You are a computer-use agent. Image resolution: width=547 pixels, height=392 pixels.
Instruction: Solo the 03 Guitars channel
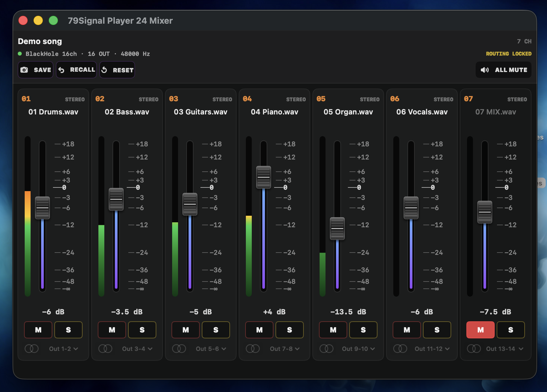point(216,330)
